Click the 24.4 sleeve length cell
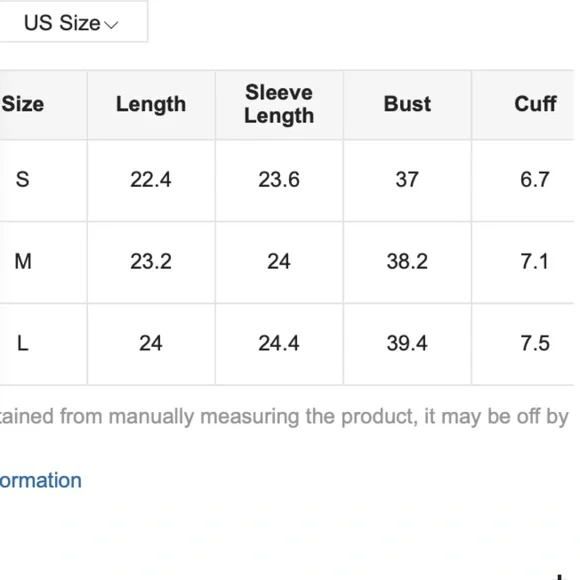This screenshot has width=580, height=580. coord(279,343)
